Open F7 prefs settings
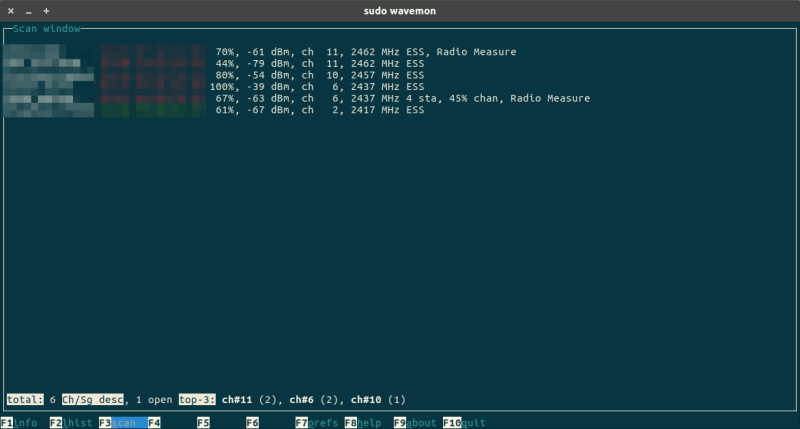The height and width of the screenshot is (429, 800). coord(316,423)
